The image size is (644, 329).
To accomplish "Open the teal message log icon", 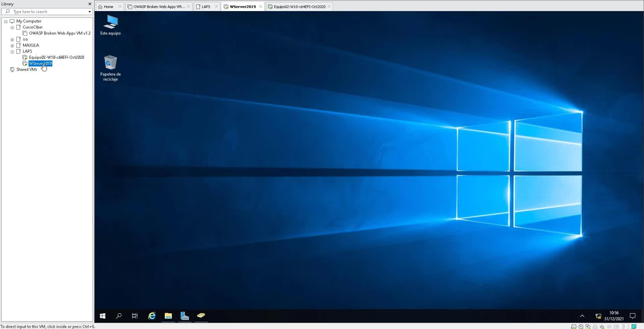I will pos(634,326).
